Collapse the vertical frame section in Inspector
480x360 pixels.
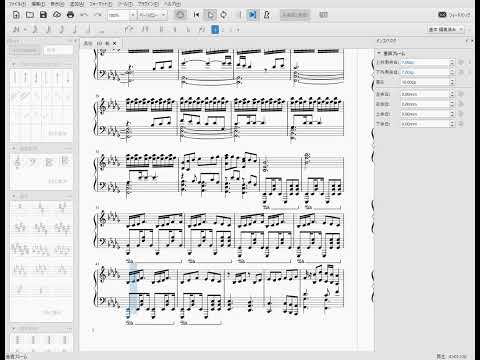[x=379, y=53]
